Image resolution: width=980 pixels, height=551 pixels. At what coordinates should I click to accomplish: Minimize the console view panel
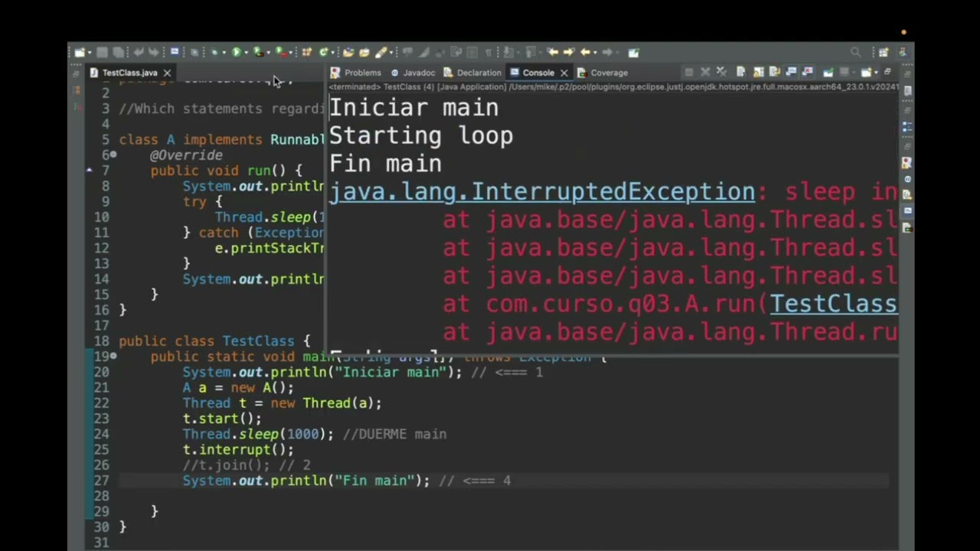pos(887,72)
